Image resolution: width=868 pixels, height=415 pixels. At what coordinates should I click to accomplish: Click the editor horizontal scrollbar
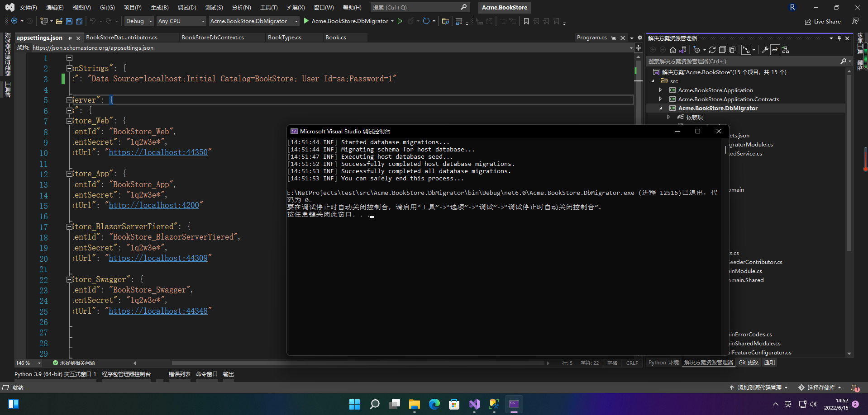click(358, 363)
